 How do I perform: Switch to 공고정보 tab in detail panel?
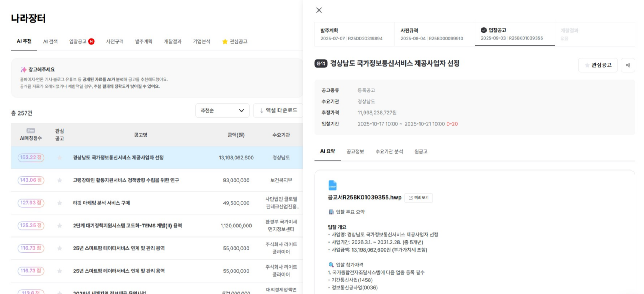pyautogui.click(x=355, y=151)
